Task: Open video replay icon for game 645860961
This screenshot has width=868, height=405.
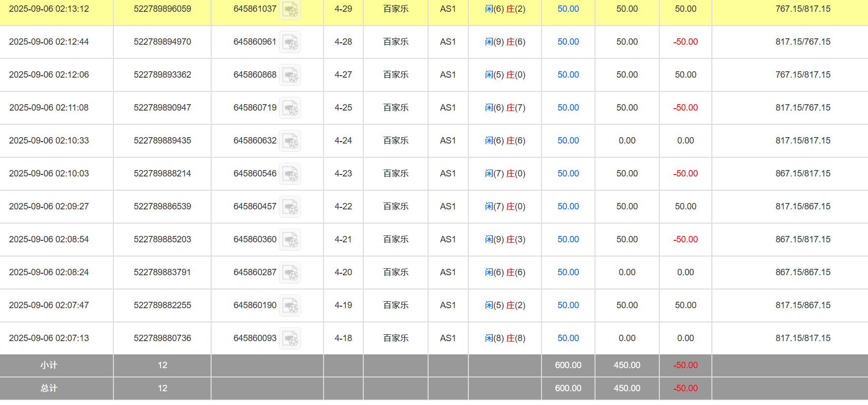Action: (290, 42)
